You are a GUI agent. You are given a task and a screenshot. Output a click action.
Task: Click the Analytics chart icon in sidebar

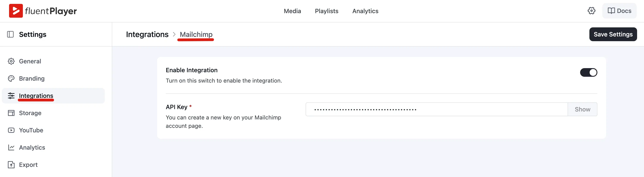(x=11, y=147)
